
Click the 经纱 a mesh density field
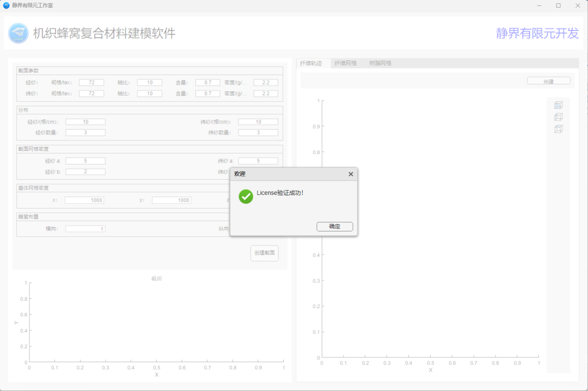pos(85,161)
